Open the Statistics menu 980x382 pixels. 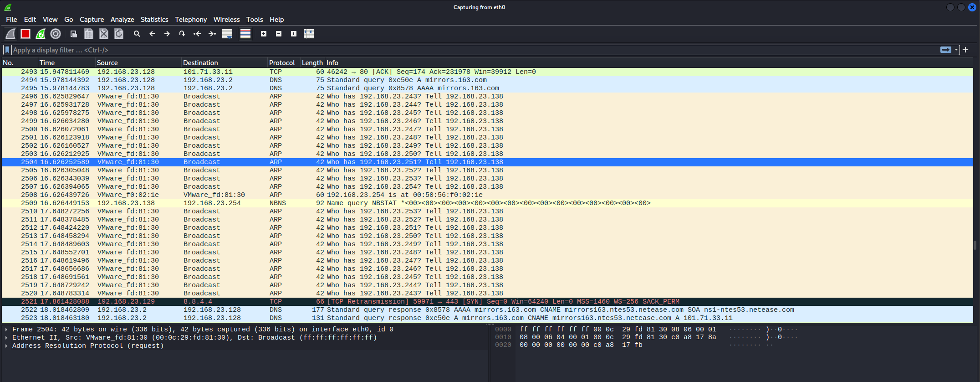pyautogui.click(x=154, y=20)
